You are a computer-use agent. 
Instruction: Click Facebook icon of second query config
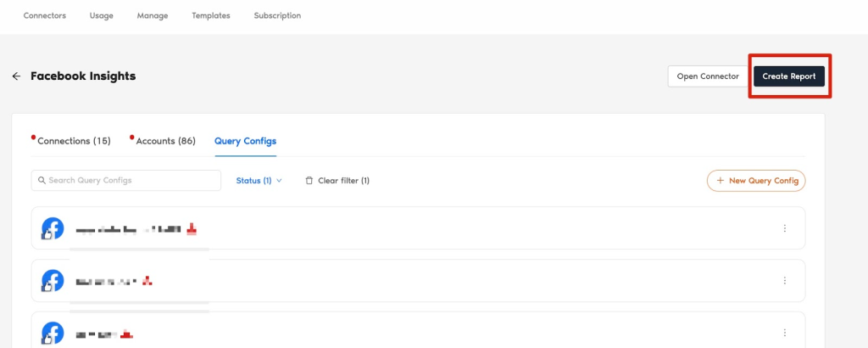click(x=53, y=281)
